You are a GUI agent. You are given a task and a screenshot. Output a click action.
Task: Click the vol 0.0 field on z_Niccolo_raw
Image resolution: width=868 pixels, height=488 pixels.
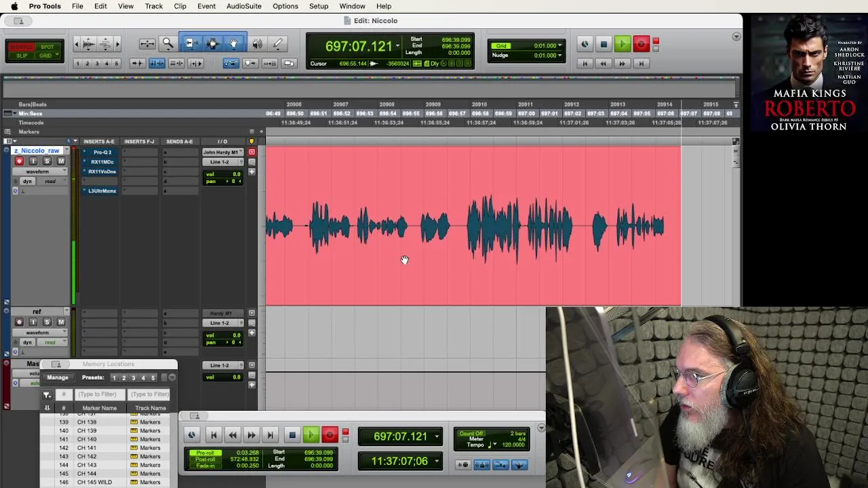coord(223,174)
